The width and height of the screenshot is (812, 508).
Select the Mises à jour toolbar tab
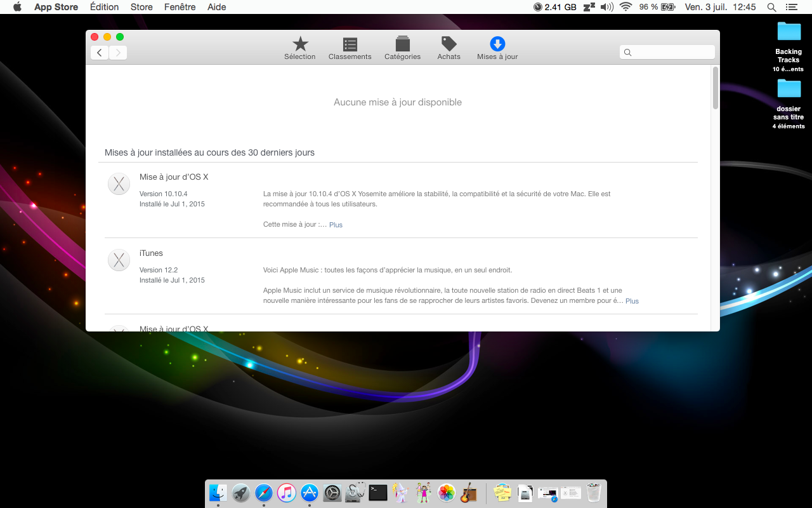pos(497,48)
